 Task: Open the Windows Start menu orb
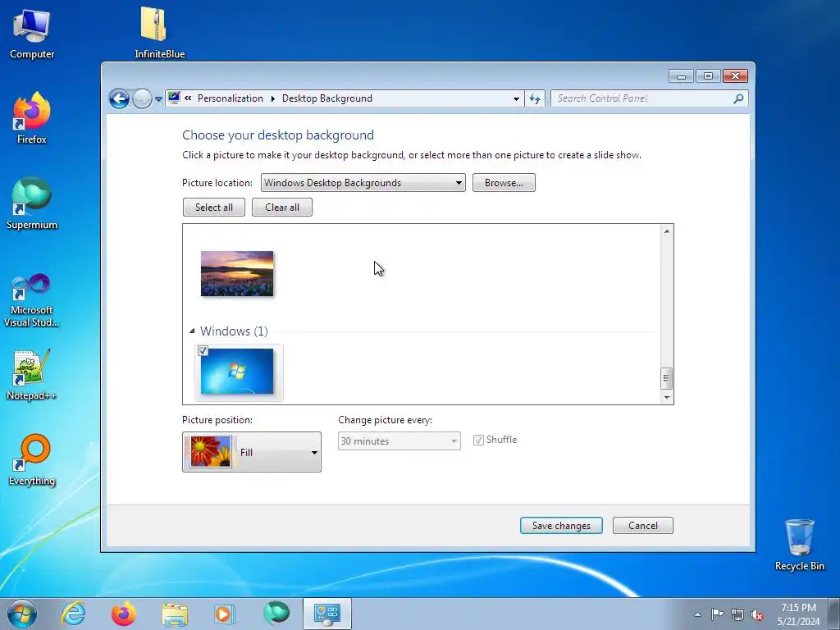(22, 614)
